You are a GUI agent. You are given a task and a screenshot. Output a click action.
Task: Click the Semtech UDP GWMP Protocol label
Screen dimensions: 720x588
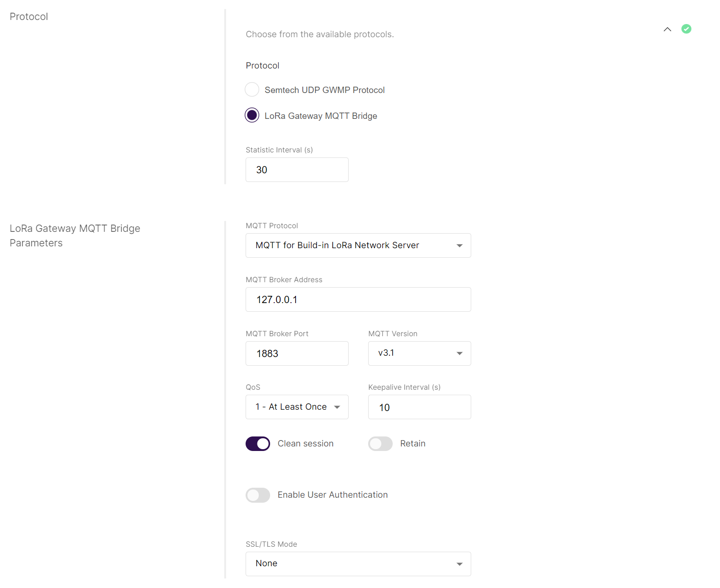tap(325, 90)
